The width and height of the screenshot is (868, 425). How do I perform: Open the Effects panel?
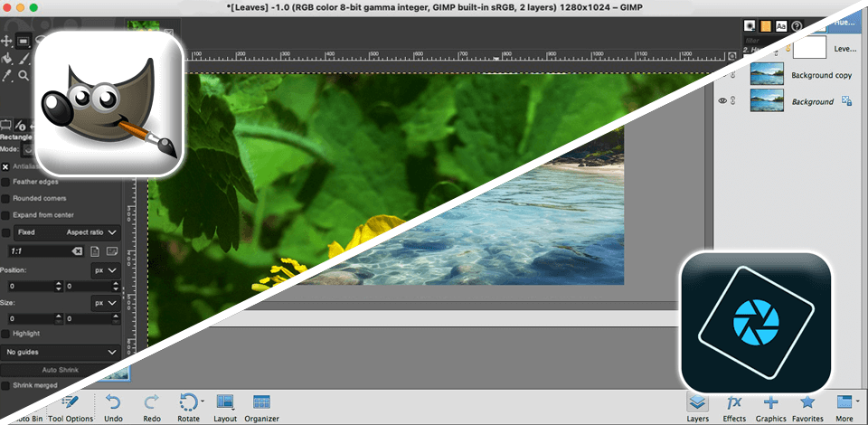tap(734, 409)
